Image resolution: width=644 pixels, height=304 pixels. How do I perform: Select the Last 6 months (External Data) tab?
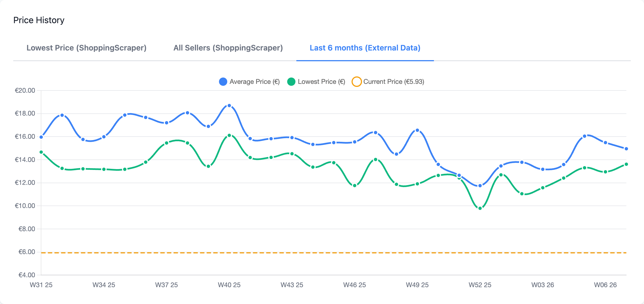point(365,48)
